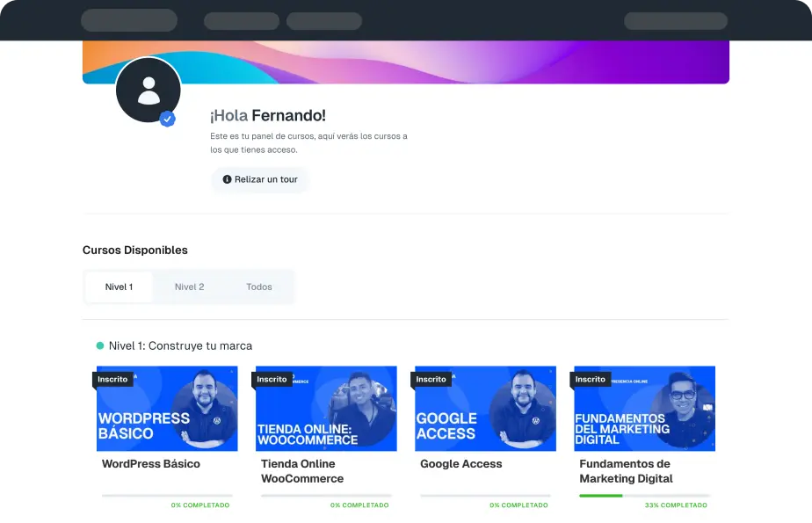Image resolution: width=812 pixels, height=523 pixels.
Task: Switch to the Nivel 2 tab
Action: [x=189, y=287]
